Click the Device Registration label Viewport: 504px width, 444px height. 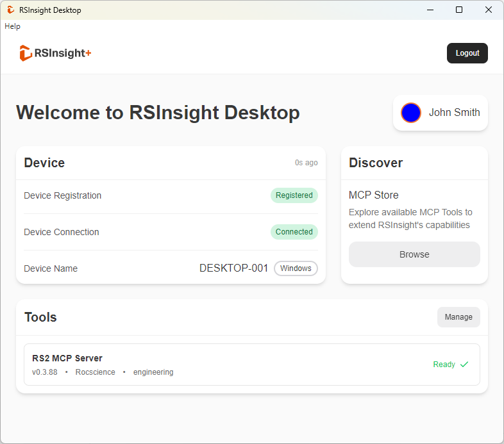[63, 195]
